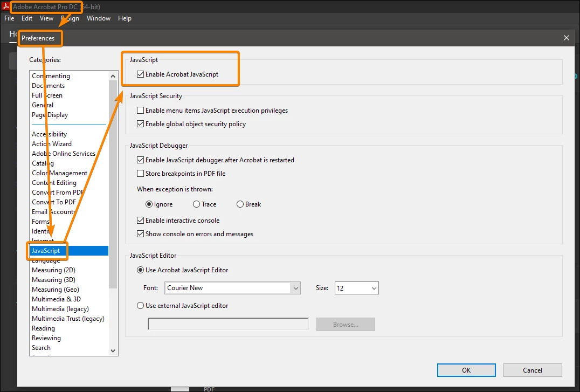
Task: Select Convert To PDF category
Action: [x=54, y=202]
